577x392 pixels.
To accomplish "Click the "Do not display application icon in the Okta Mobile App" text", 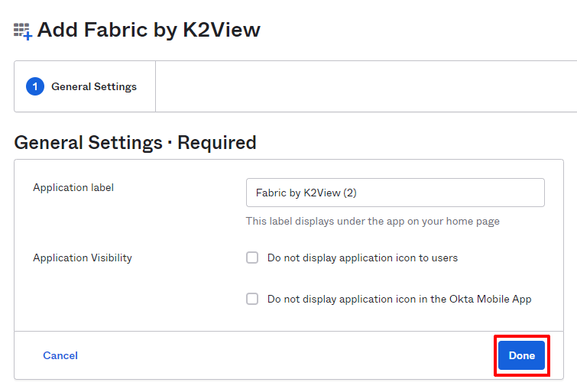I will (399, 300).
